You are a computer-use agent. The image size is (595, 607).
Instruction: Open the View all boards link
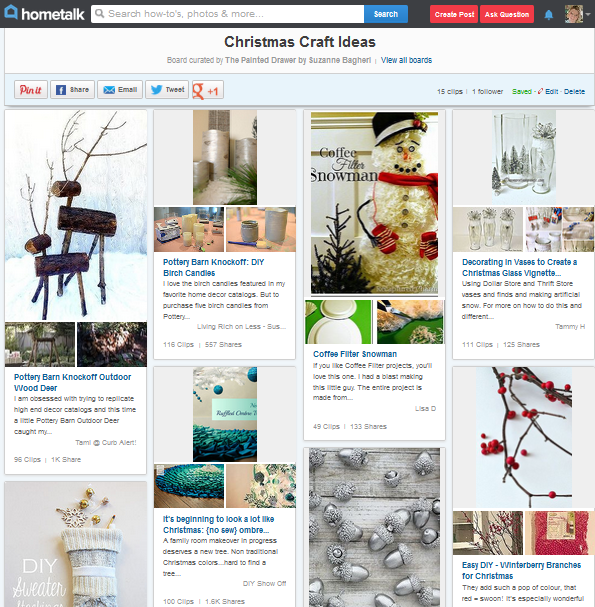pos(406,60)
